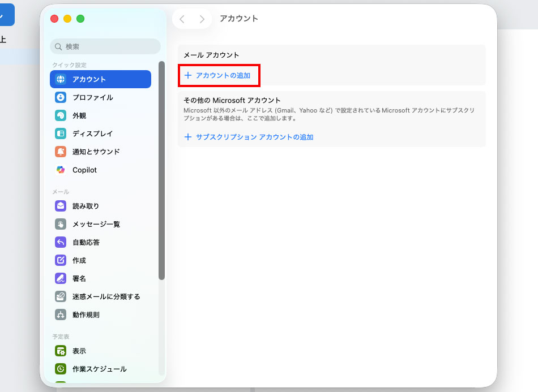
Task: Click the プロファイル person icon
Action: click(61, 97)
